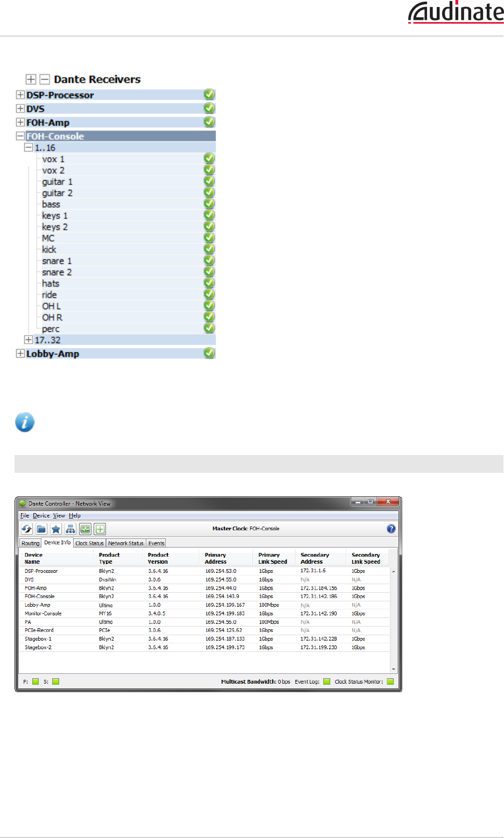Click the Audinate logo
Screen dimensions: 504x838
(456, 12)
